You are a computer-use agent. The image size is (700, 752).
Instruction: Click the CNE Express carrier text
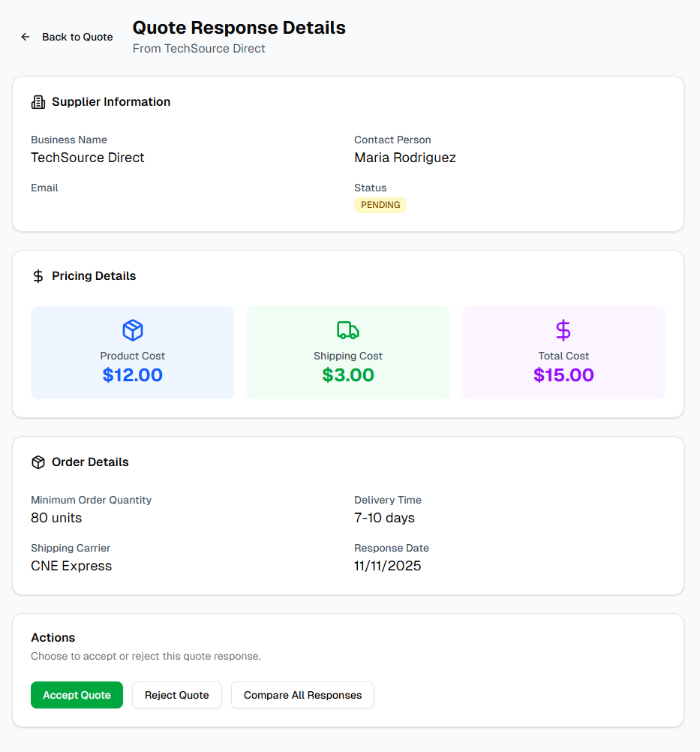71,566
